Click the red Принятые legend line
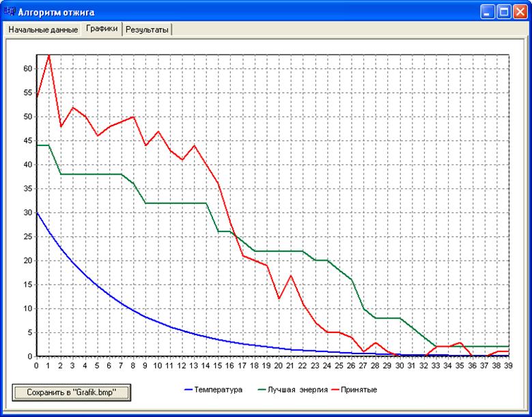 (x=335, y=390)
